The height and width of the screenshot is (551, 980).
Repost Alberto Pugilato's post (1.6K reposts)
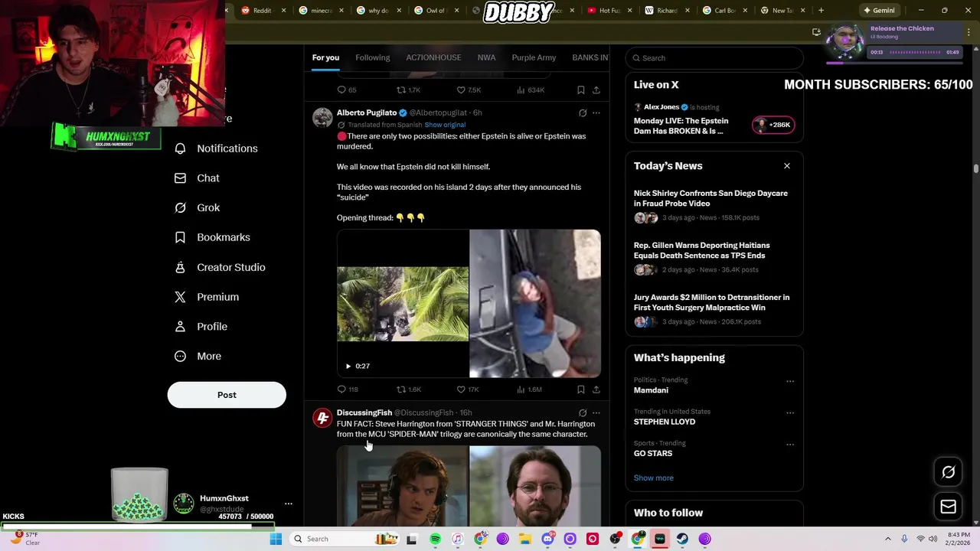click(409, 390)
